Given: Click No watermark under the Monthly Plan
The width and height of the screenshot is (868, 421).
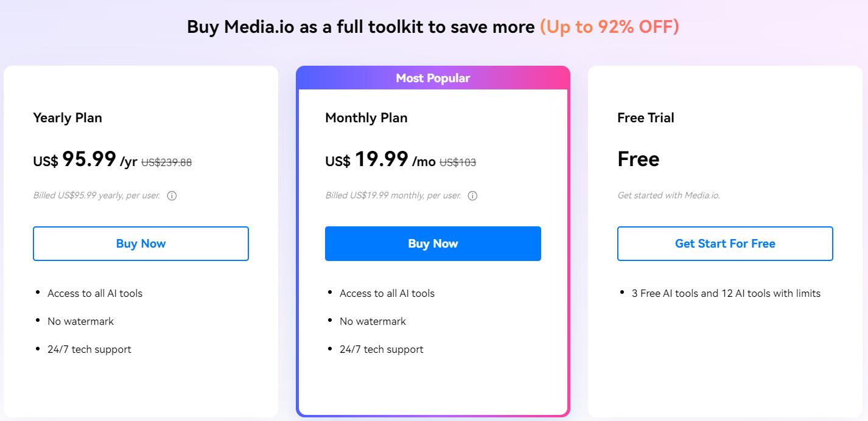Looking at the screenshot, I should click(373, 321).
